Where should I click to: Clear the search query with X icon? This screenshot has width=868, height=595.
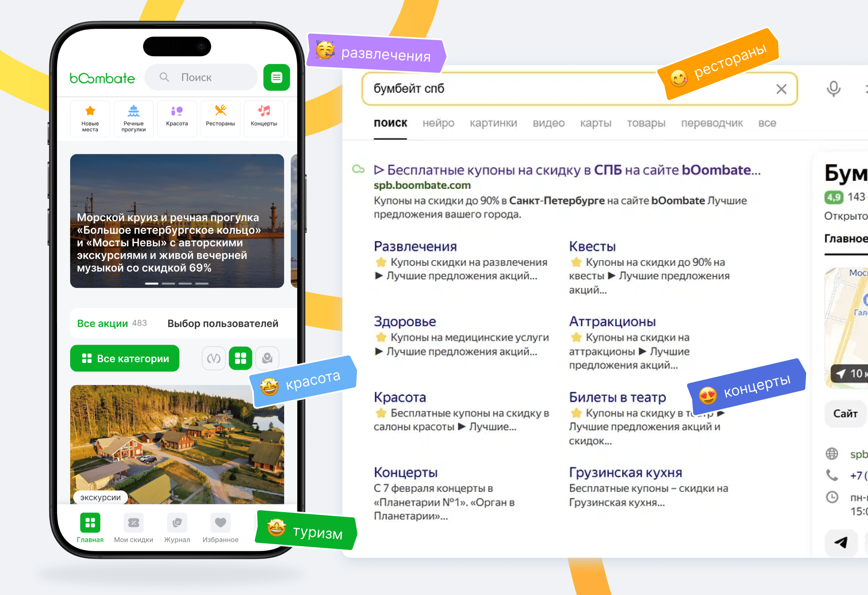coord(781,89)
